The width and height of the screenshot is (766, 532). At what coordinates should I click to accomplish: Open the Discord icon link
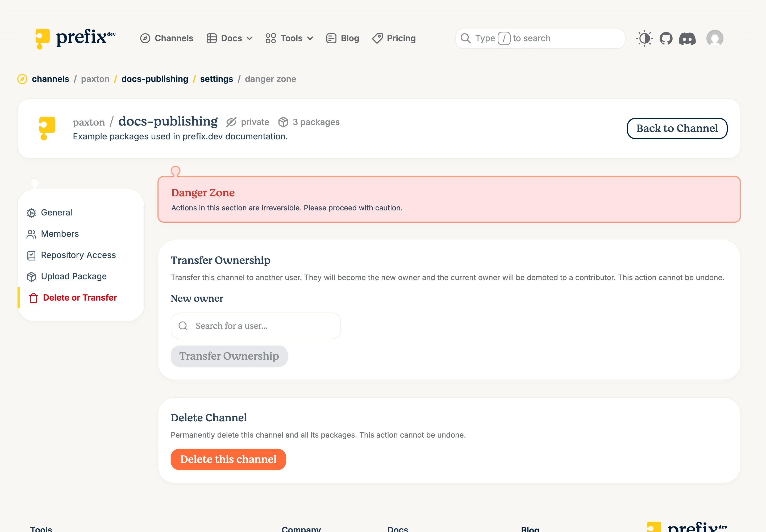687,39
